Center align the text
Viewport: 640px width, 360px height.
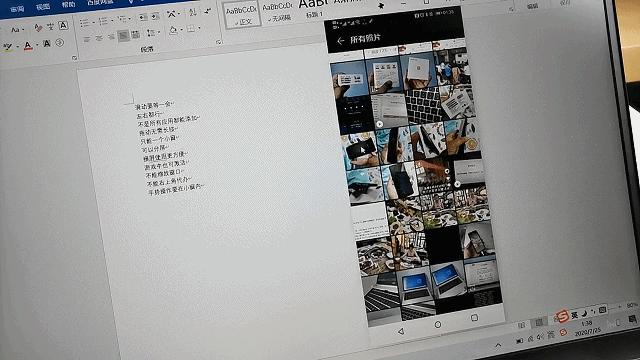point(99,38)
